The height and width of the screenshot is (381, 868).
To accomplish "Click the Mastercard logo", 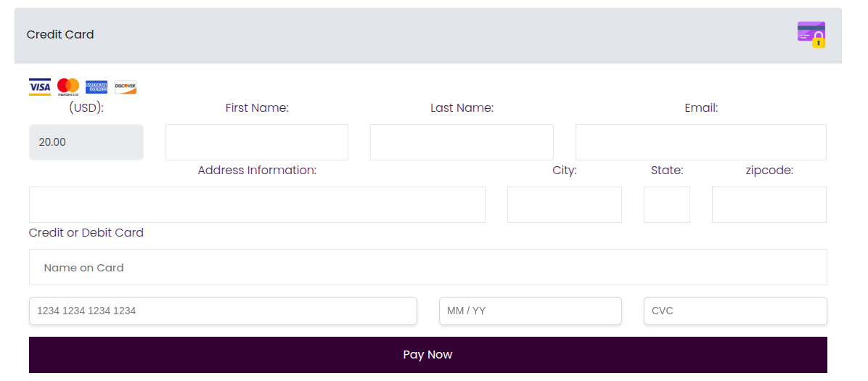I will click(x=68, y=87).
